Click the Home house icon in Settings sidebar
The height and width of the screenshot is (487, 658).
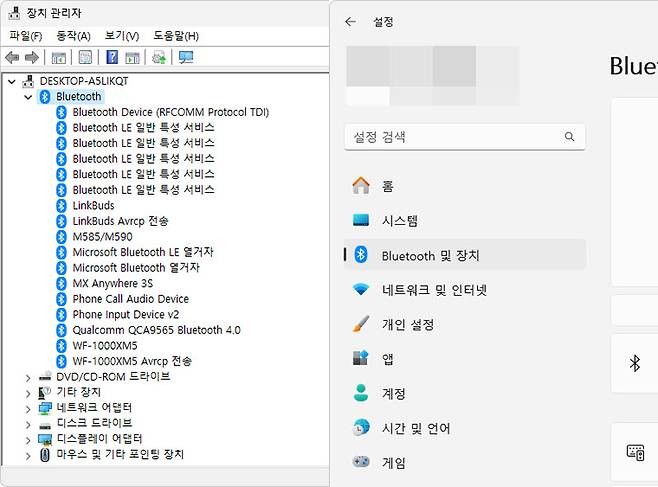pos(361,185)
